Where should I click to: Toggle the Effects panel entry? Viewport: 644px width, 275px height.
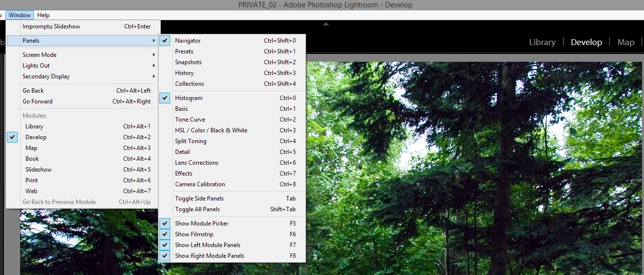pos(232,174)
